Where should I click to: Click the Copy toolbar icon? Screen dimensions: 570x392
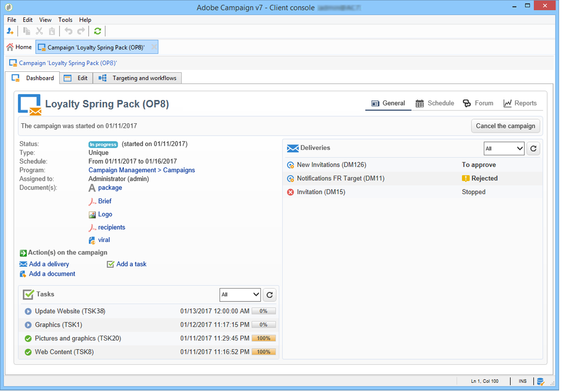pos(27,31)
